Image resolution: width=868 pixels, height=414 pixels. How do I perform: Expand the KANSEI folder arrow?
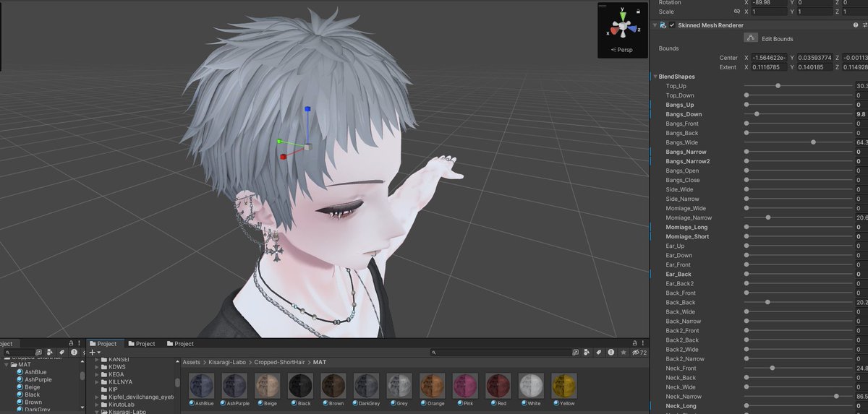click(x=96, y=359)
